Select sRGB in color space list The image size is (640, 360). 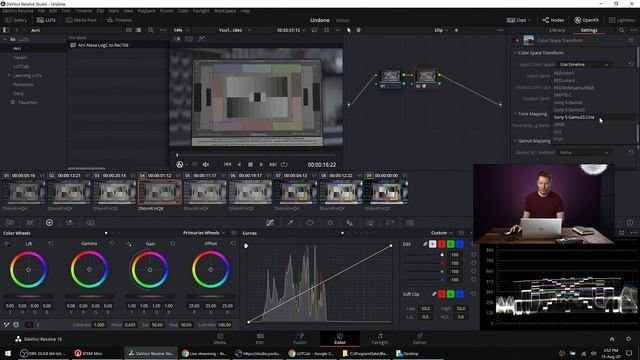coord(559,124)
